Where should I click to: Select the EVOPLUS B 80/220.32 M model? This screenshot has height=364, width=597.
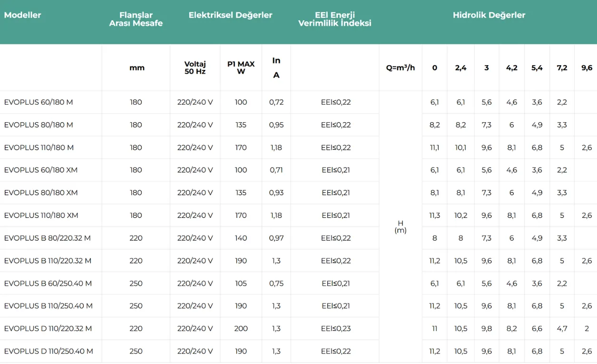coord(48,238)
